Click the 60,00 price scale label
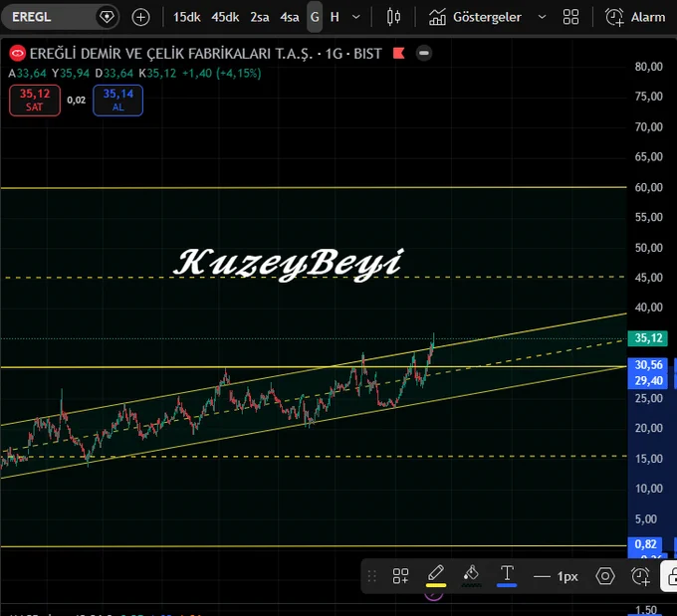 point(648,187)
